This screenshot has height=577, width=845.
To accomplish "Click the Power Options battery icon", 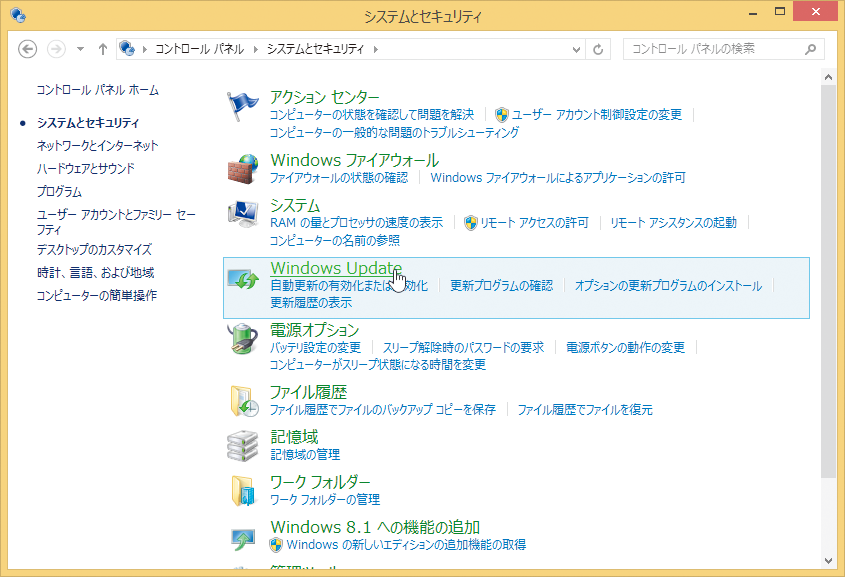I will coord(243,339).
